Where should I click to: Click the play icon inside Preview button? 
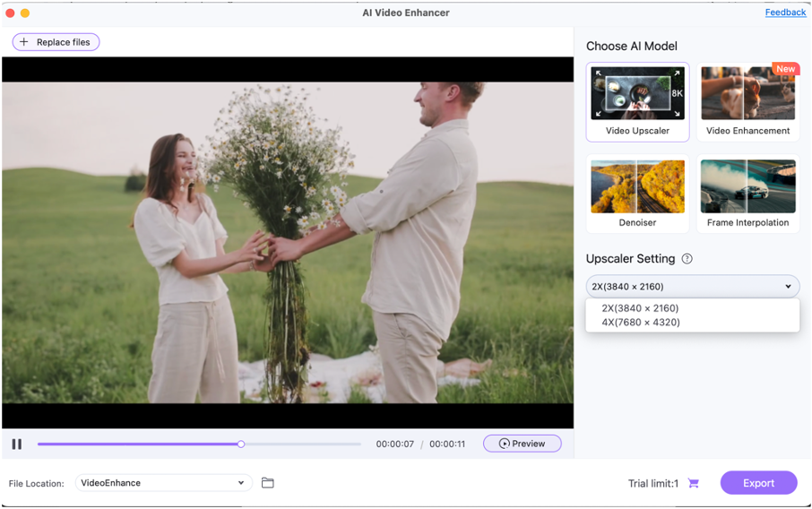pos(505,444)
